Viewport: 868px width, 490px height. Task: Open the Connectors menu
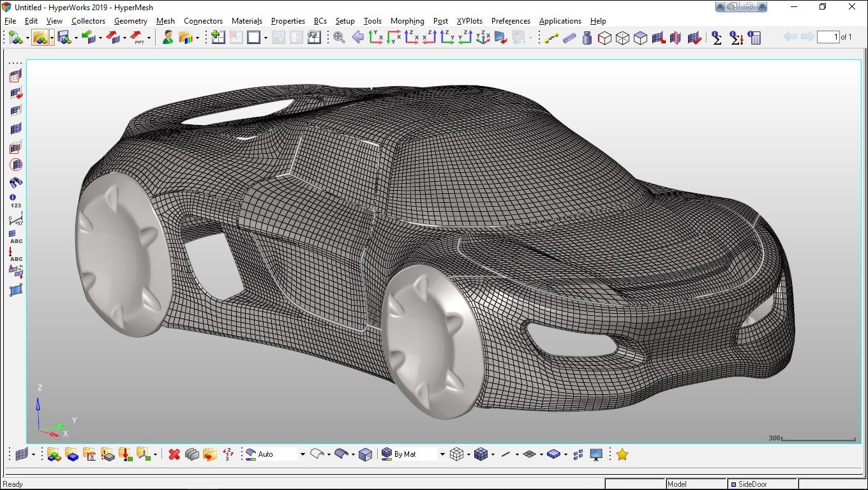point(203,21)
